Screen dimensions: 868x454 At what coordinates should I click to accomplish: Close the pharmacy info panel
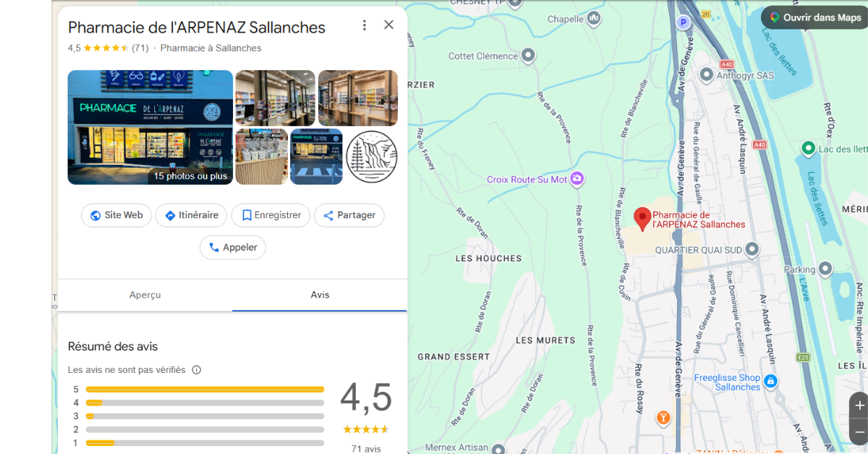[388, 25]
